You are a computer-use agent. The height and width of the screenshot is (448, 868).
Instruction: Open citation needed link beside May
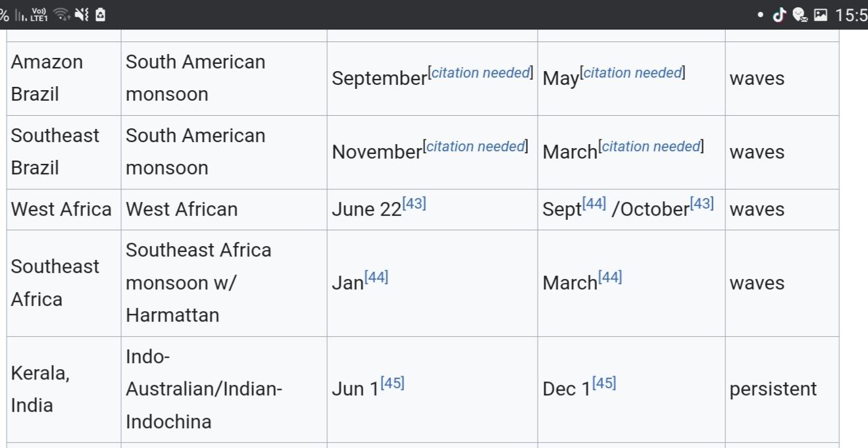click(x=632, y=73)
